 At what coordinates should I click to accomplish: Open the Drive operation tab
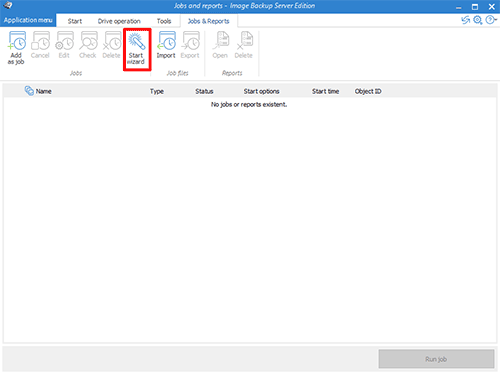click(x=119, y=21)
